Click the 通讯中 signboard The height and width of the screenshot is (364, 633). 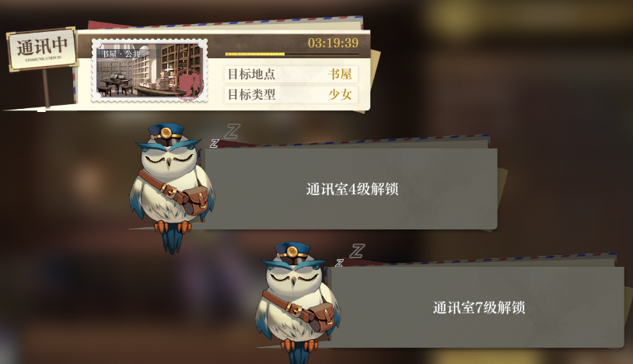(43, 49)
